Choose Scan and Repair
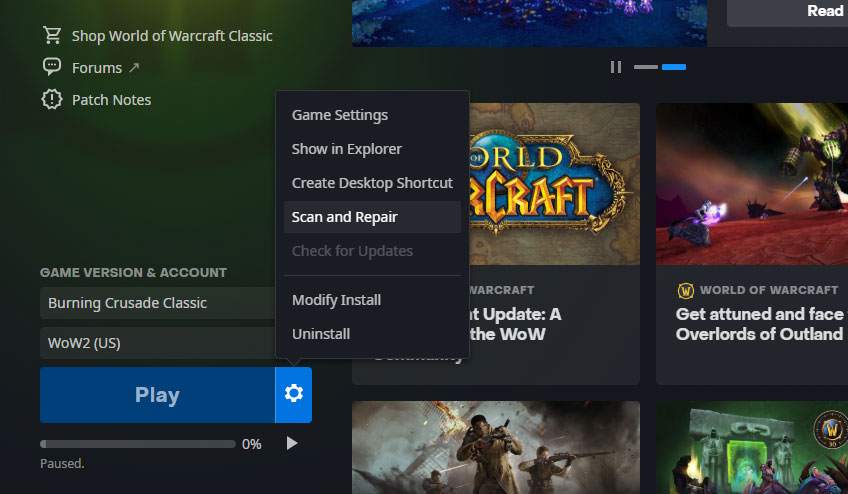The width and height of the screenshot is (848, 494). 372,217
